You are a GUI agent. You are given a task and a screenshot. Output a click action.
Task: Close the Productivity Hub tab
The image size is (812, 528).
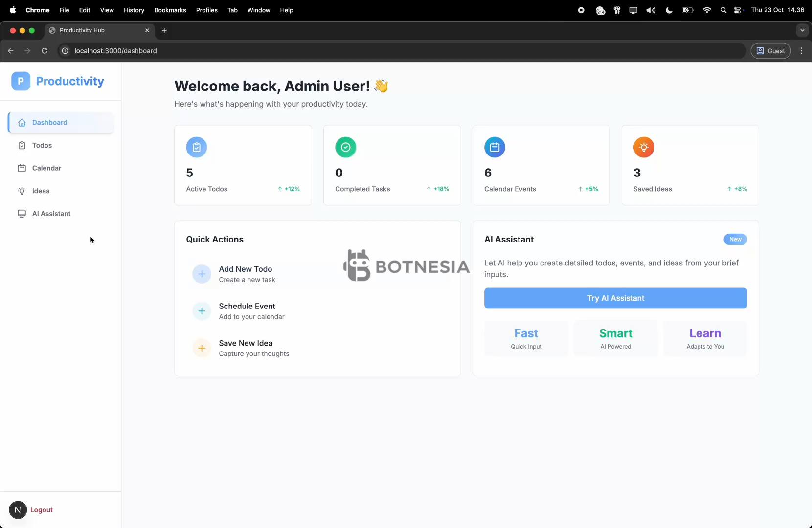(147, 30)
